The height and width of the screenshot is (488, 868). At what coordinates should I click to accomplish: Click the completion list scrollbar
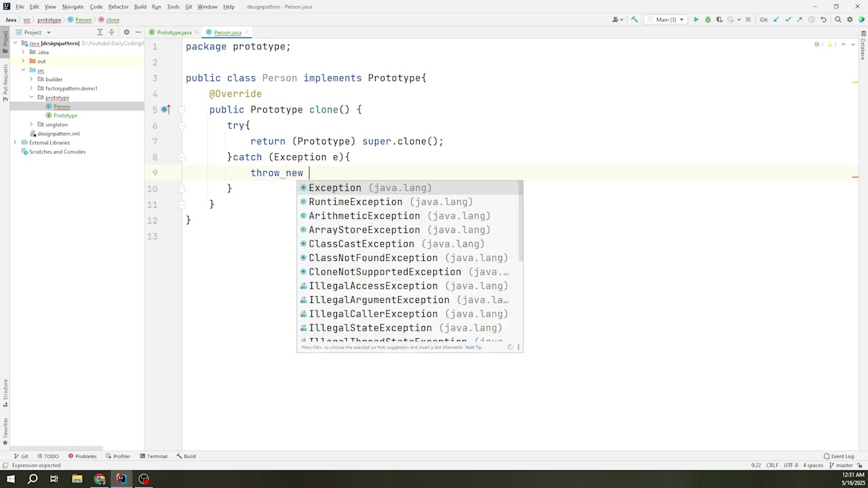click(521, 222)
